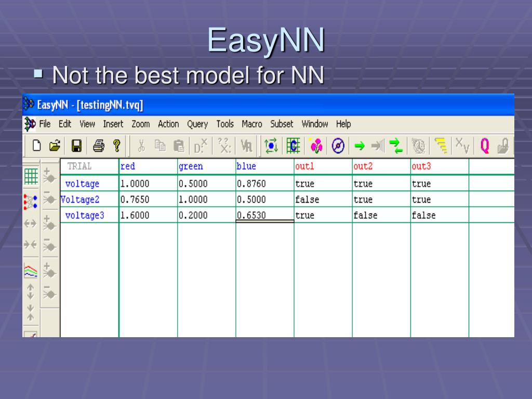
Task: Open the Action menu
Action: [168, 124]
